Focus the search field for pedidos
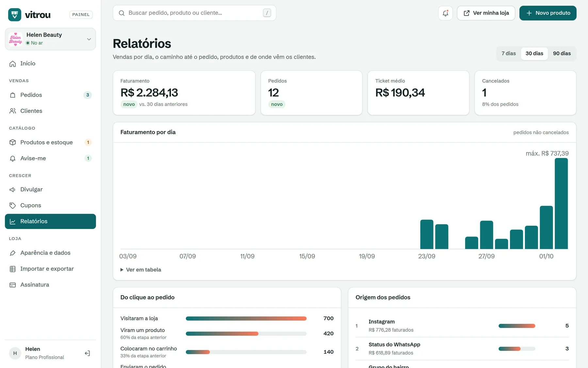This screenshot has width=588, height=368. point(194,13)
